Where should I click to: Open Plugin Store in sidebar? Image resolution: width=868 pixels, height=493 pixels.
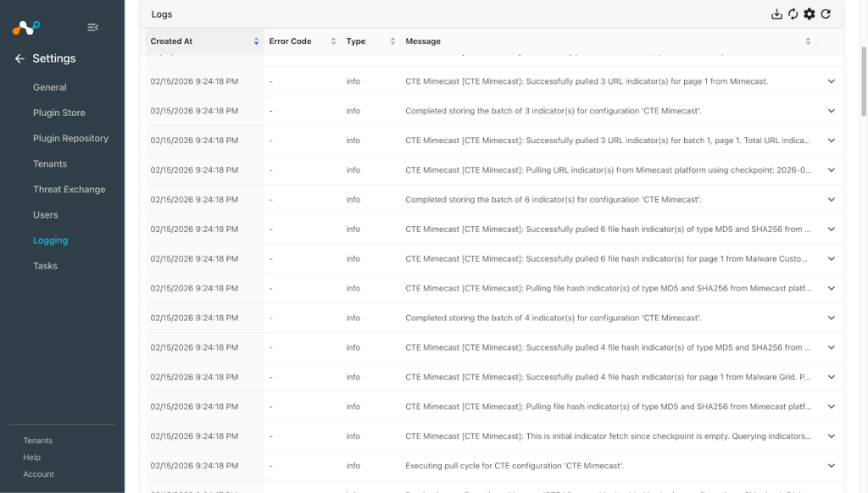click(58, 113)
